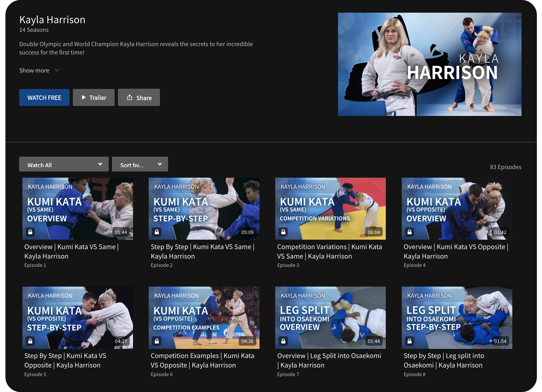Open Kumi Kata VS Same Overview thumbnail
Viewport: 542px width, 392px height.
pos(78,209)
